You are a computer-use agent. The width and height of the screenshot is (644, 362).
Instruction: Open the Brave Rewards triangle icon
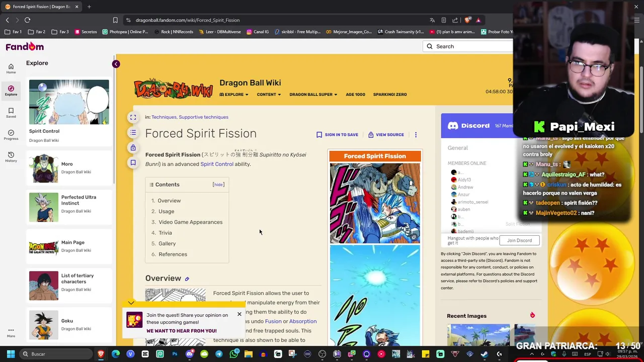coord(478,20)
